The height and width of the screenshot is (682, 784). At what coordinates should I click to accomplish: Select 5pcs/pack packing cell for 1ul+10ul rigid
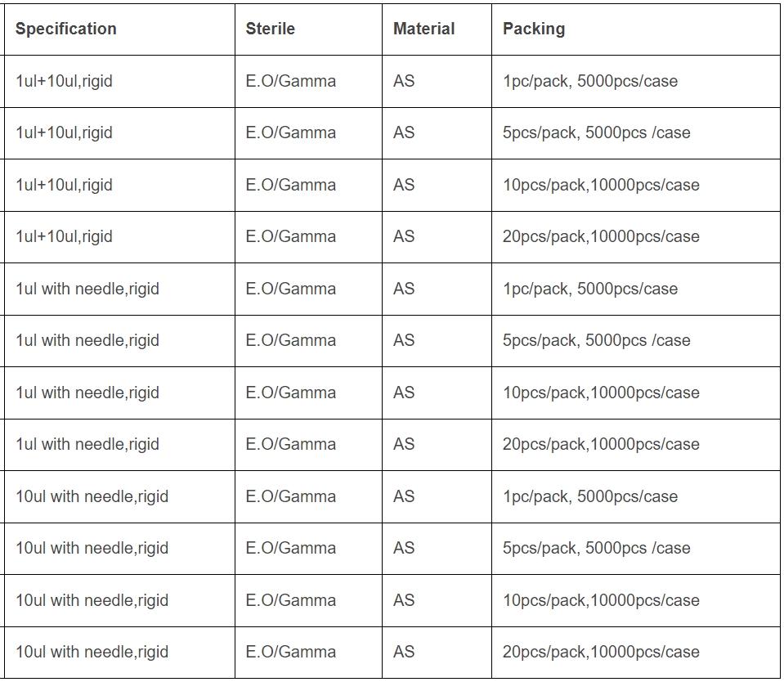596,132
